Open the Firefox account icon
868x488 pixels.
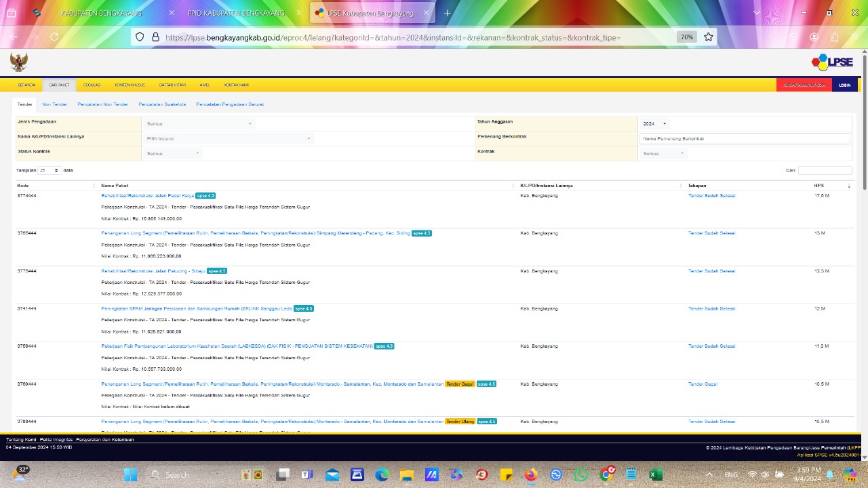pyautogui.click(x=814, y=37)
